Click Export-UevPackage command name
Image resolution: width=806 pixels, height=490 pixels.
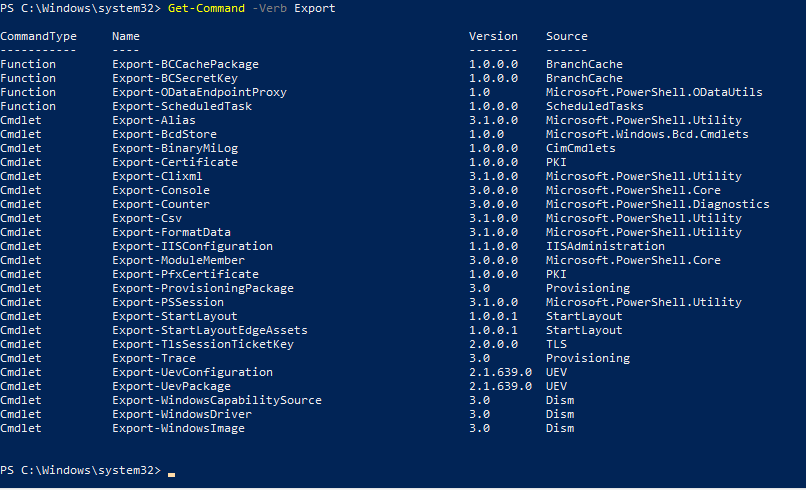pos(171,386)
